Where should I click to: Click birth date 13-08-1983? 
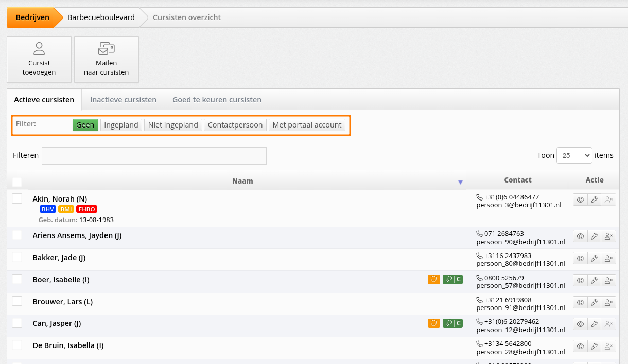(96, 220)
